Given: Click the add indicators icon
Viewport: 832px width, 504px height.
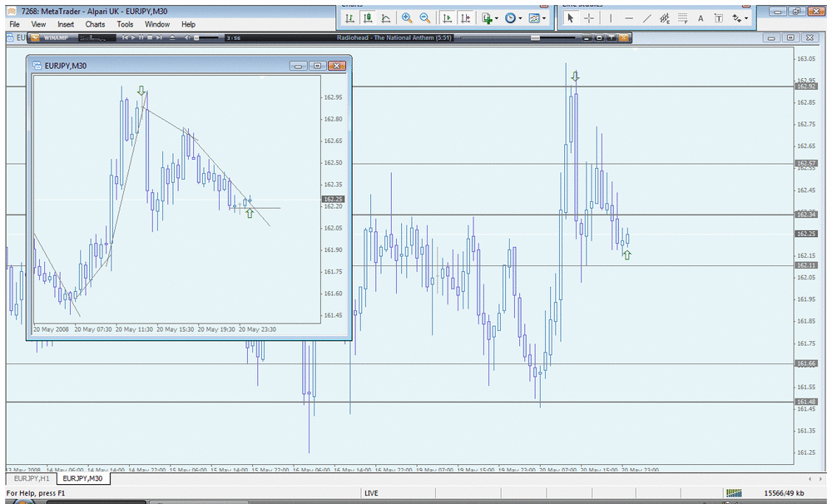Looking at the screenshot, I should pos(487,18).
